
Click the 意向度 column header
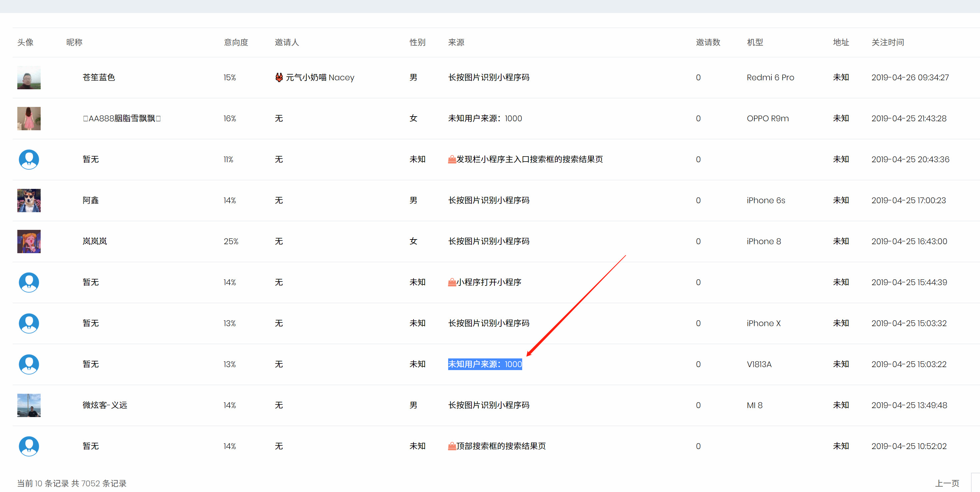tap(236, 42)
